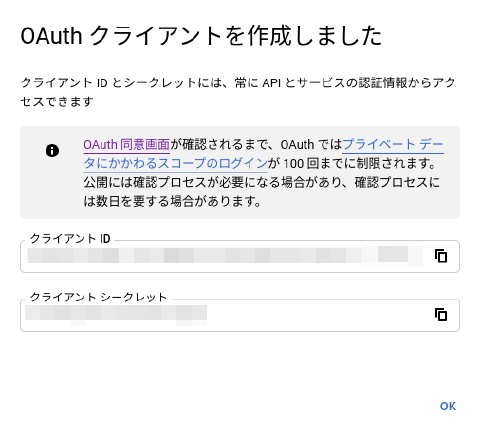The height and width of the screenshot is (435, 480).
Task: Click the クライアント ID field label
Action: [70, 239]
